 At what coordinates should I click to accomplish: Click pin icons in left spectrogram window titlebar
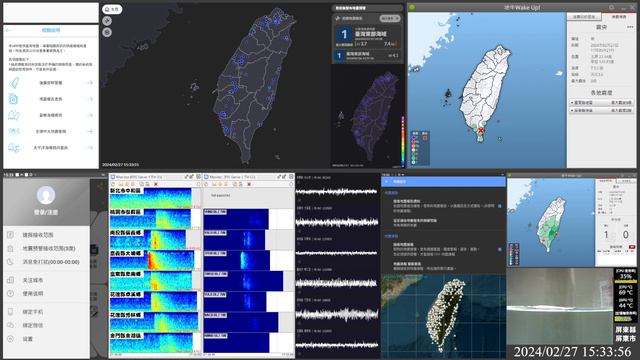pyautogui.click(x=189, y=177)
